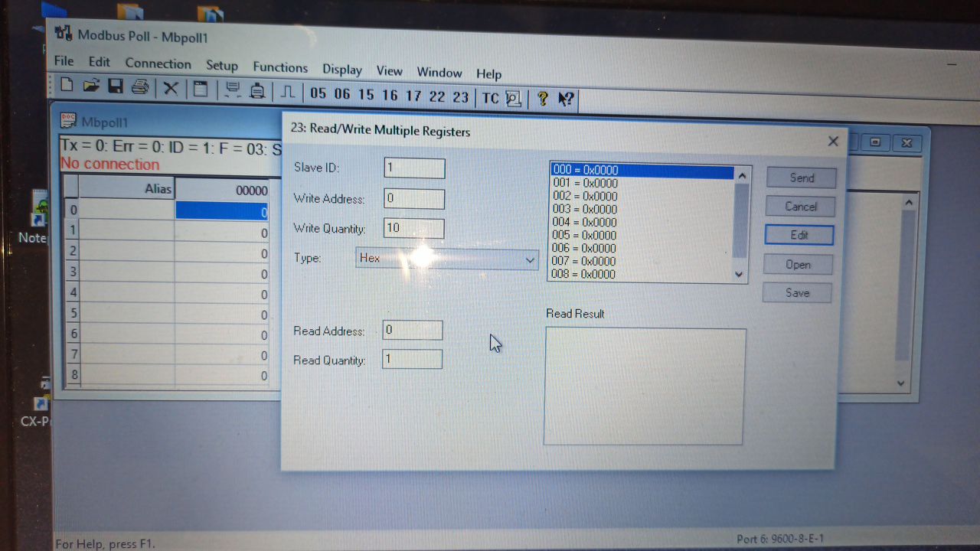Image resolution: width=980 pixels, height=551 pixels.
Task: Click Mbpoll1 scrollbar down arrow
Action: (902, 383)
